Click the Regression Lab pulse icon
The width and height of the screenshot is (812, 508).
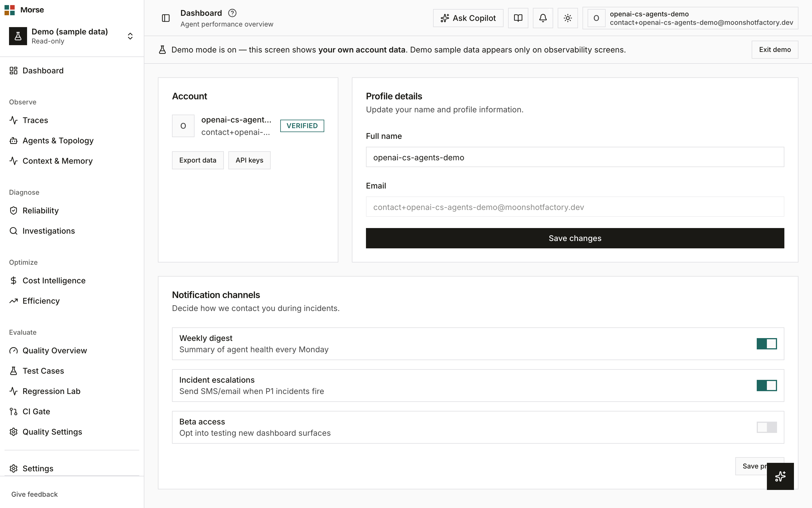click(x=14, y=391)
